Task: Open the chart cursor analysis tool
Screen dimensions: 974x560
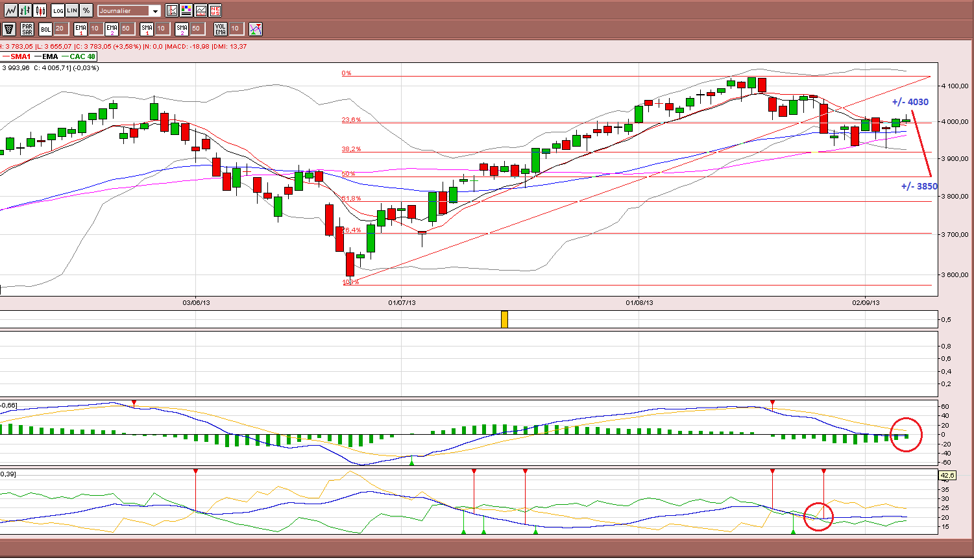Action: [172, 10]
